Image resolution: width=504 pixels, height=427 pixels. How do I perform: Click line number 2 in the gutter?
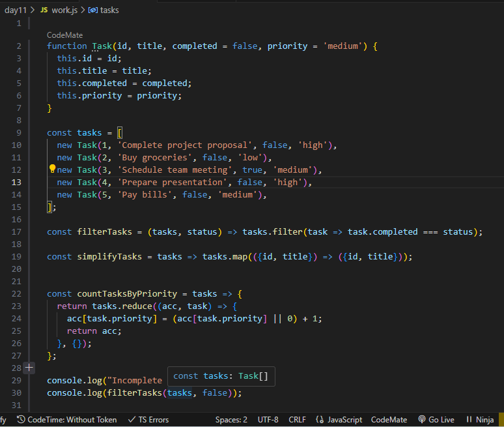click(19, 46)
